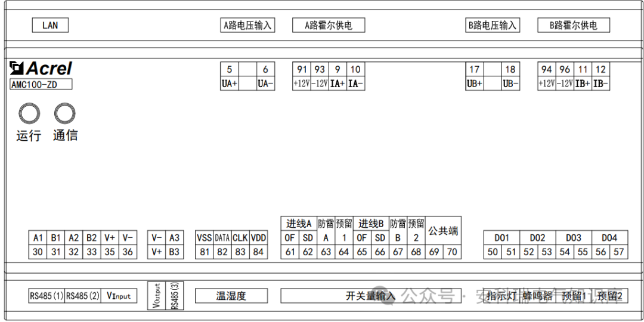Select the RS485(1) label
The image size is (644, 322).
tap(47, 296)
